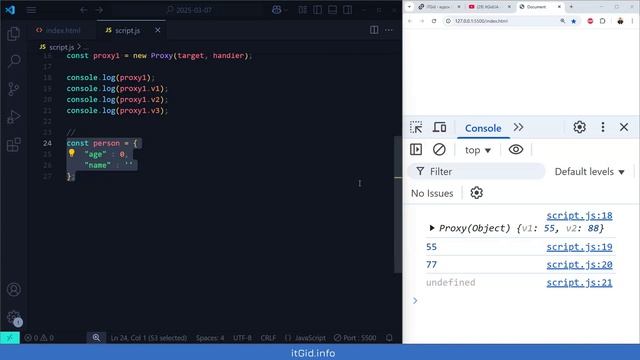Expand the Proxy(Object) console entry

pos(432,228)
